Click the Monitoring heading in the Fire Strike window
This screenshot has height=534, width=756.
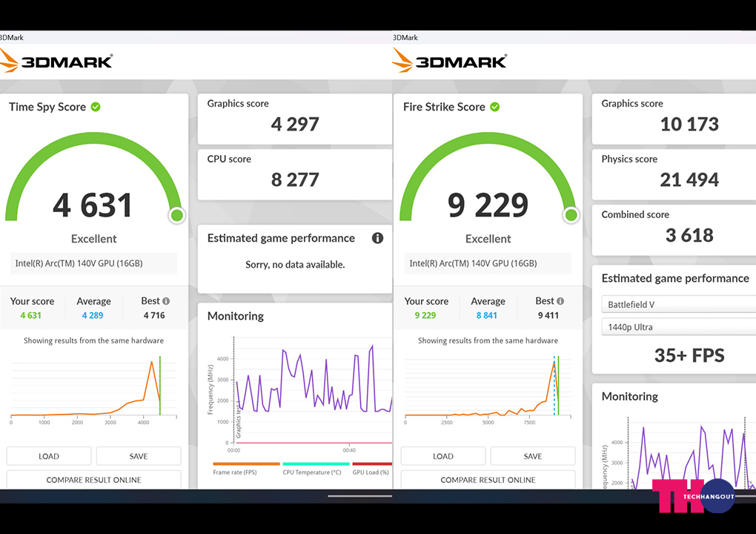[630, 397]
